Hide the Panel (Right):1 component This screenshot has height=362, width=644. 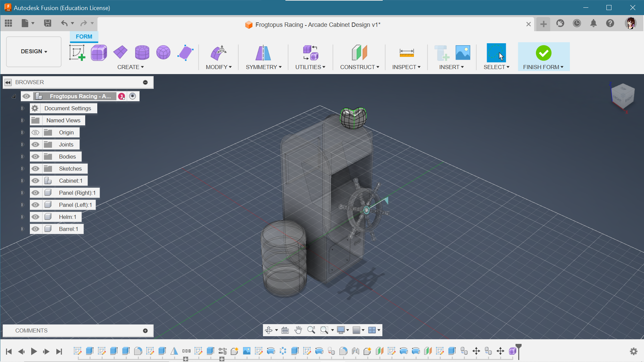click(36, 193)
